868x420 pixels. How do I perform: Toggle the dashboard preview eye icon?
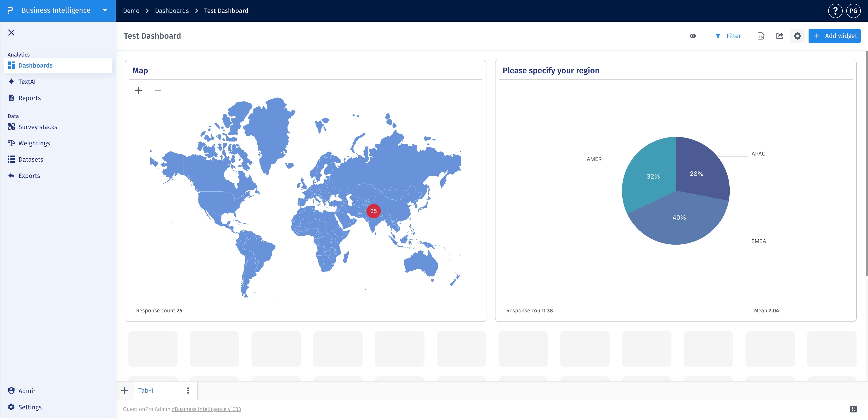coord(693,36)
